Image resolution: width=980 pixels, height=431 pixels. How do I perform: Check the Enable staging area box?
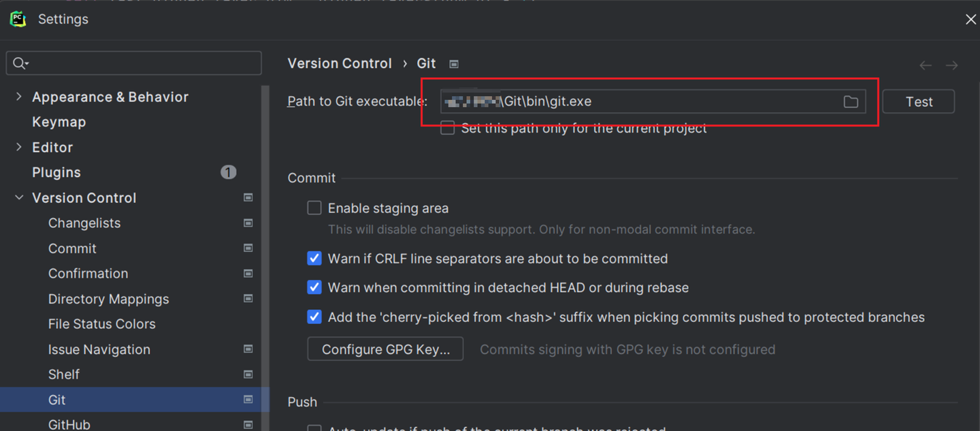pos(314,208)
